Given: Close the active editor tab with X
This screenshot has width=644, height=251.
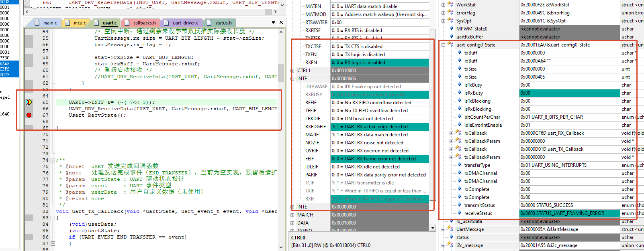Looking at the screenshot, I should click(281, 22).
